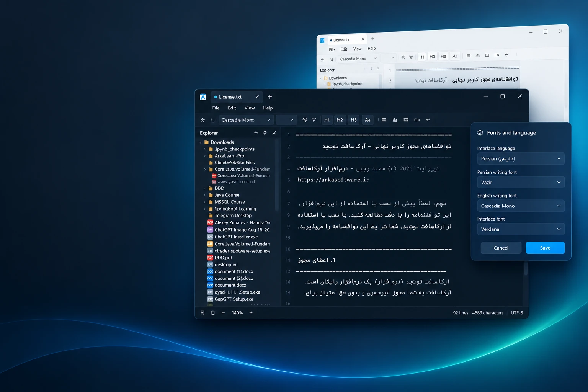Image resolution: width=588 pixels, height=392 pixels.
Task: Click Cancel in the Fonts and language dialog
Action: 501,248
